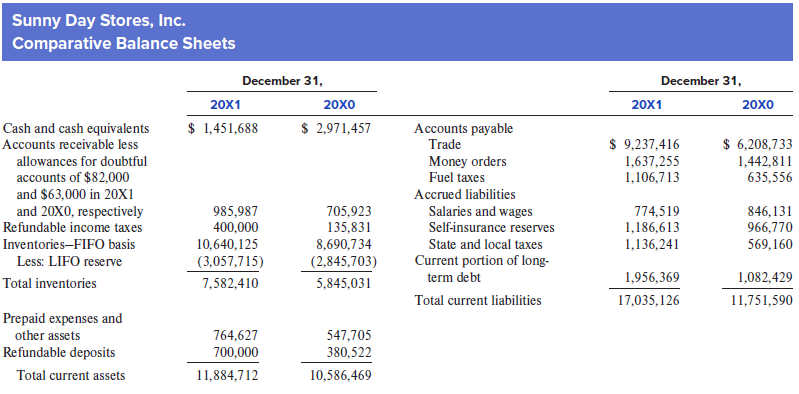Click the left 20X0 column header

[339, 105]
